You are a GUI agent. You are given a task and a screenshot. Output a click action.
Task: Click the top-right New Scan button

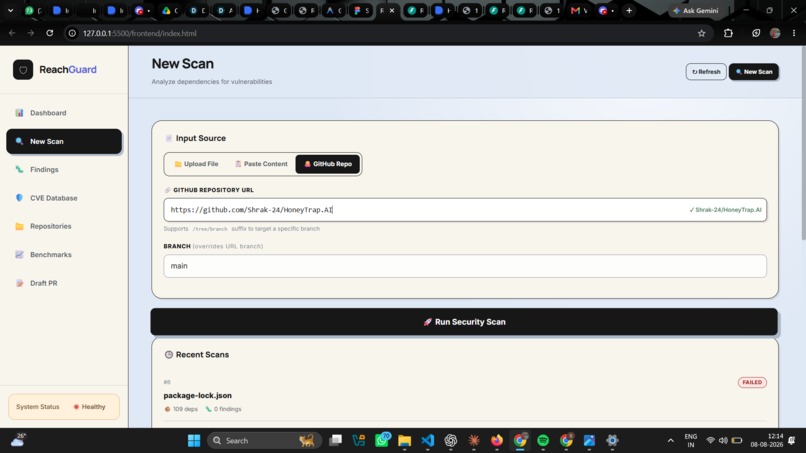click(x=754, y=71)
